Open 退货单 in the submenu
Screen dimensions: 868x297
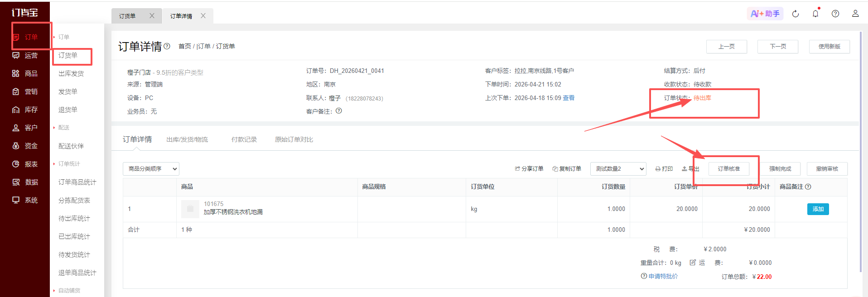click(x=68, y=110)
